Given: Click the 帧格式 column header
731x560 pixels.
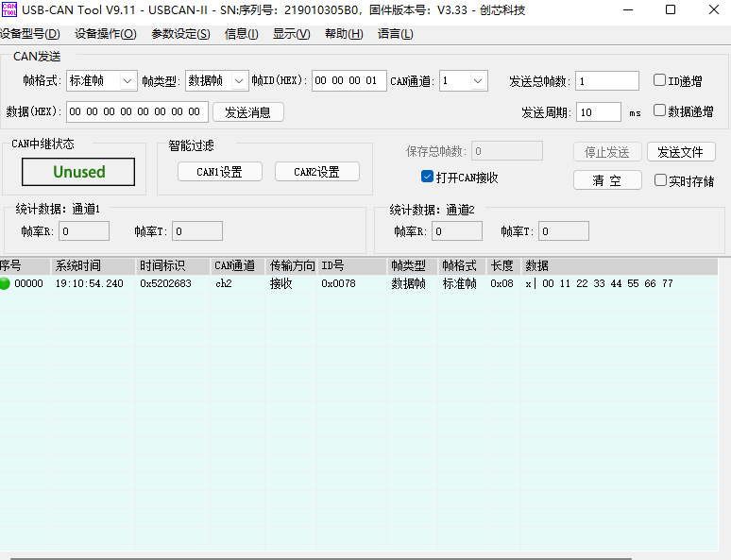Looking at the screenshot, I should (462, 266).
